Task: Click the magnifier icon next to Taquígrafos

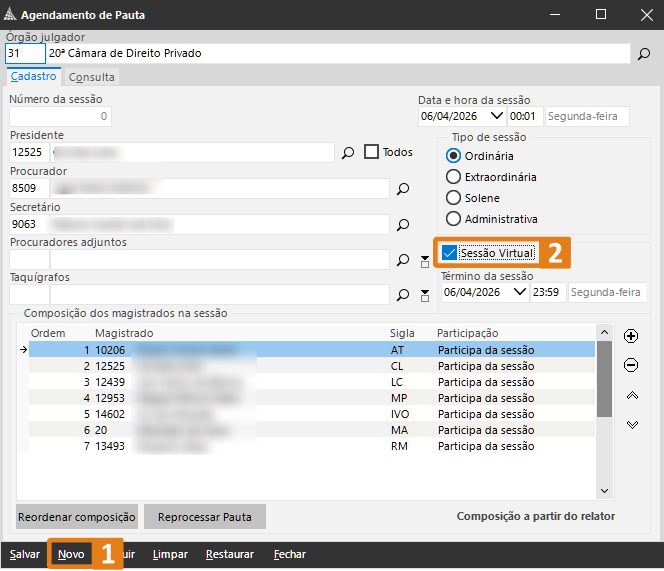Action: (x=403, y=295)
